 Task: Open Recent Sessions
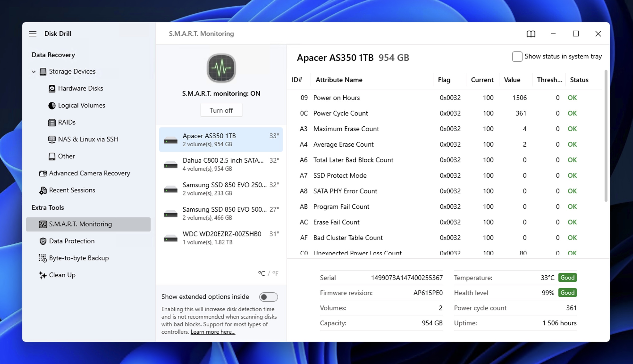pos(72,190)
